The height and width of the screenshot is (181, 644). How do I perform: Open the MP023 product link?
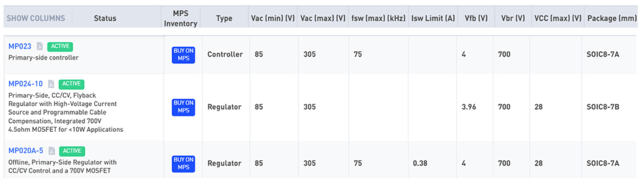(x=20, y=46)
